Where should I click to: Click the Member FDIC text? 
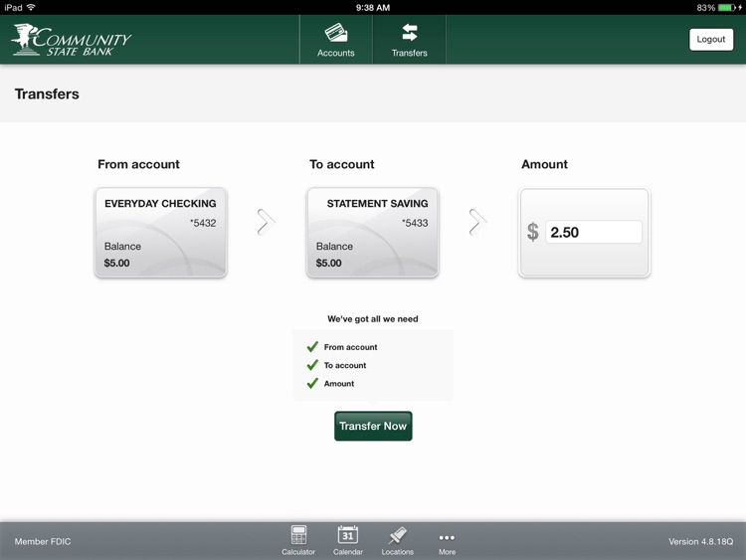pyautogui.click(x=43, y=541)
